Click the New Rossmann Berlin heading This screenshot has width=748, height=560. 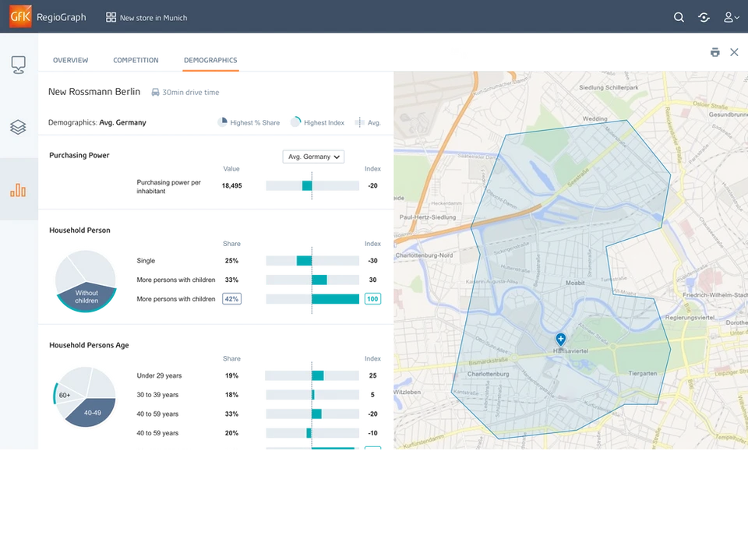point(94,92)
